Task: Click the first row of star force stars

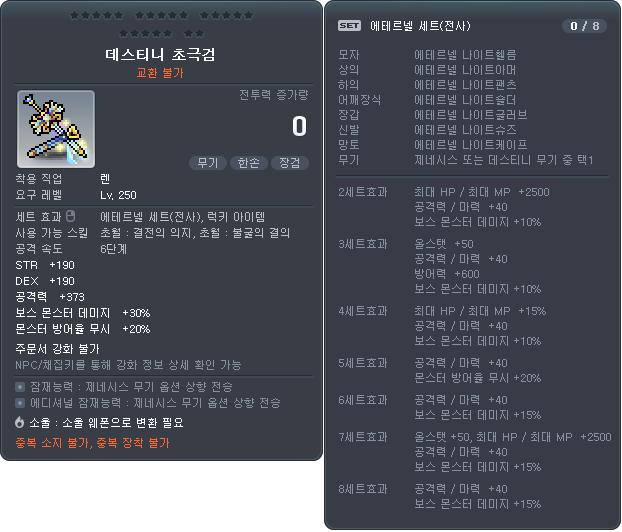Action: click(161, 15)
